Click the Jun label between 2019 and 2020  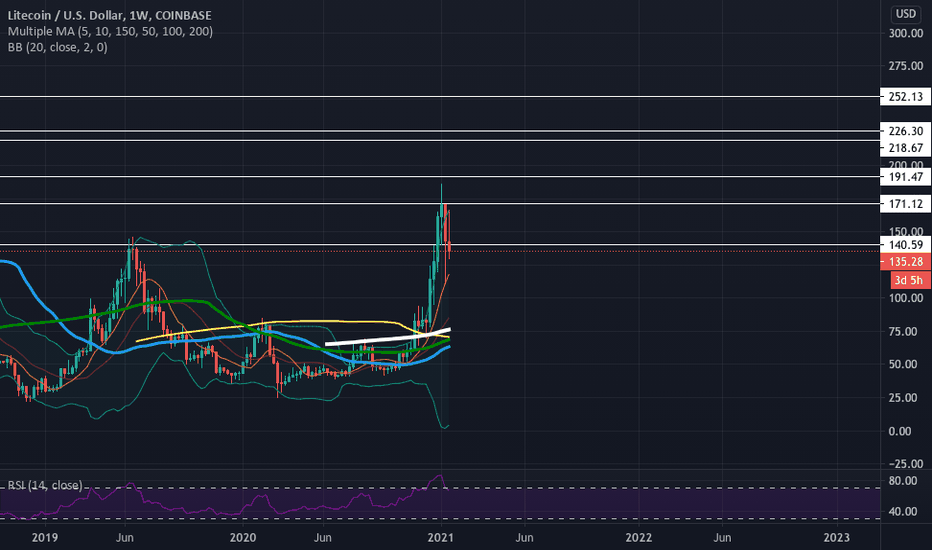[124, 538]
